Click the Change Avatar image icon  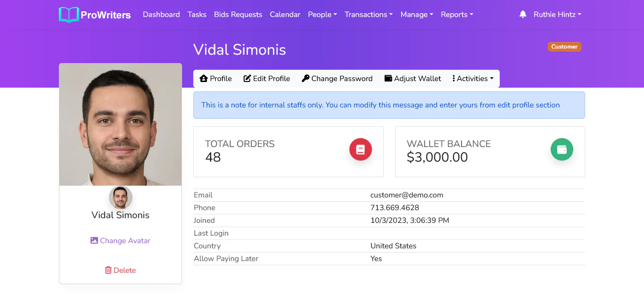94,240
